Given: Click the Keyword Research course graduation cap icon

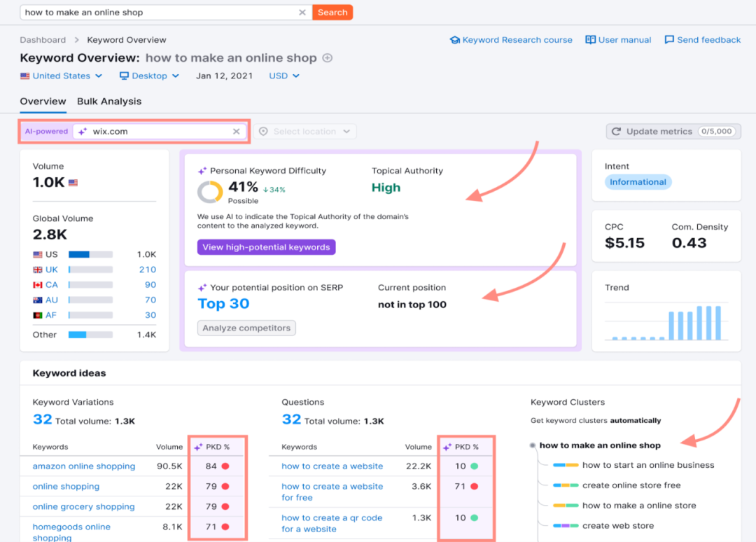Looking at the screenshot, I should click(x=455, y=40).
